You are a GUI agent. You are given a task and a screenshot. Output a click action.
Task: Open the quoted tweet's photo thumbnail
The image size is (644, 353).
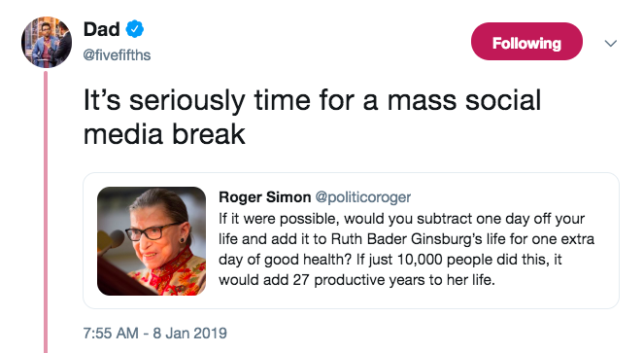[x=152, y=241]
